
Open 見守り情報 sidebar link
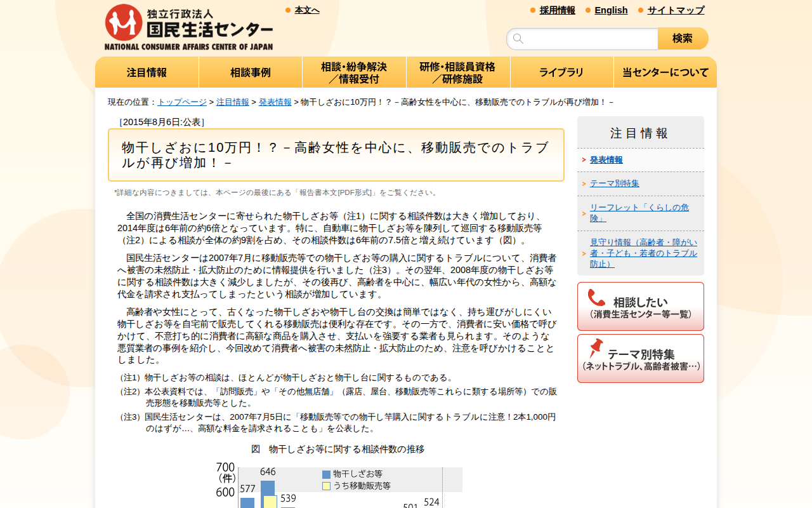point(643,253)
